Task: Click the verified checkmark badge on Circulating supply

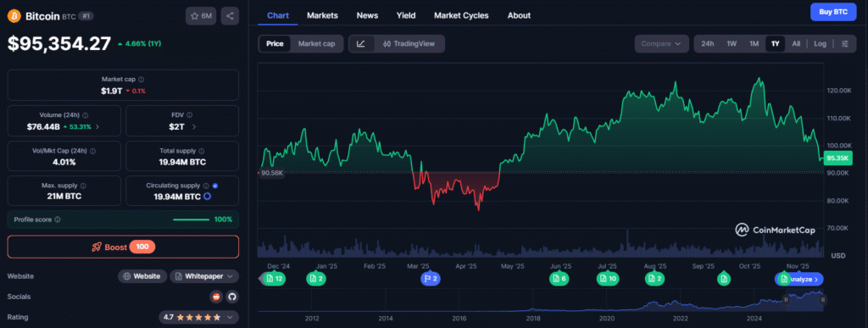Action: pyautogui.click(x=214, y=186)
